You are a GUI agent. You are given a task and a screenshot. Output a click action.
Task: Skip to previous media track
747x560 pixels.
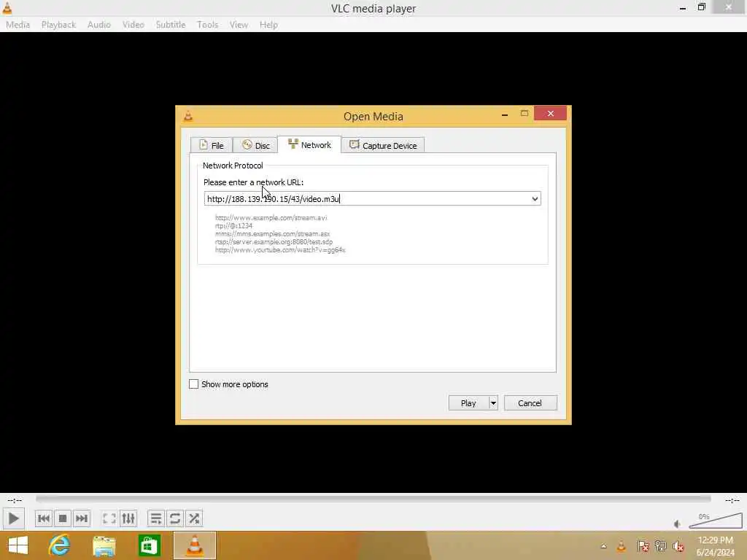coord(44,518)
